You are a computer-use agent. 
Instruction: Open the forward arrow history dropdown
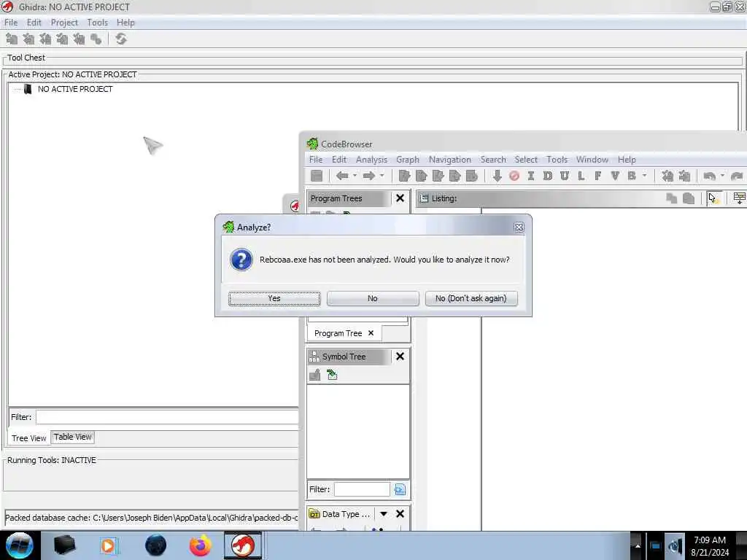click(x=382, y=176)
